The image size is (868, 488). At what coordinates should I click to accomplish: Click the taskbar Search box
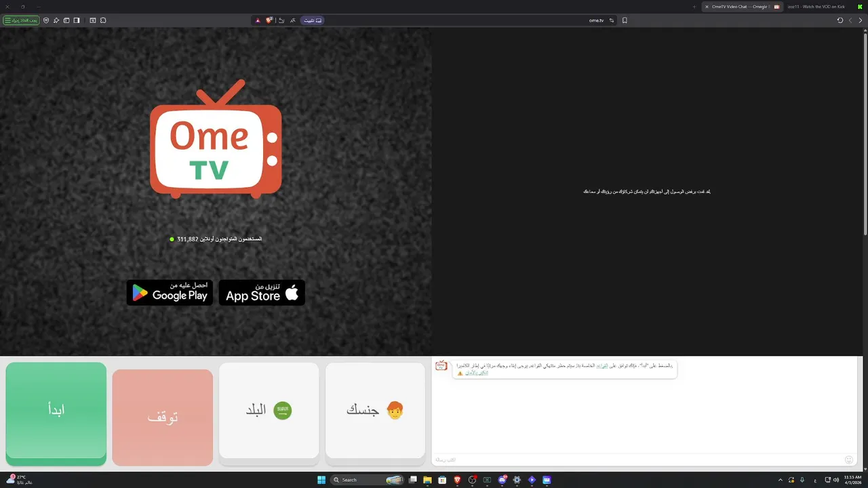pyautogui.click(x=367, y=480)
